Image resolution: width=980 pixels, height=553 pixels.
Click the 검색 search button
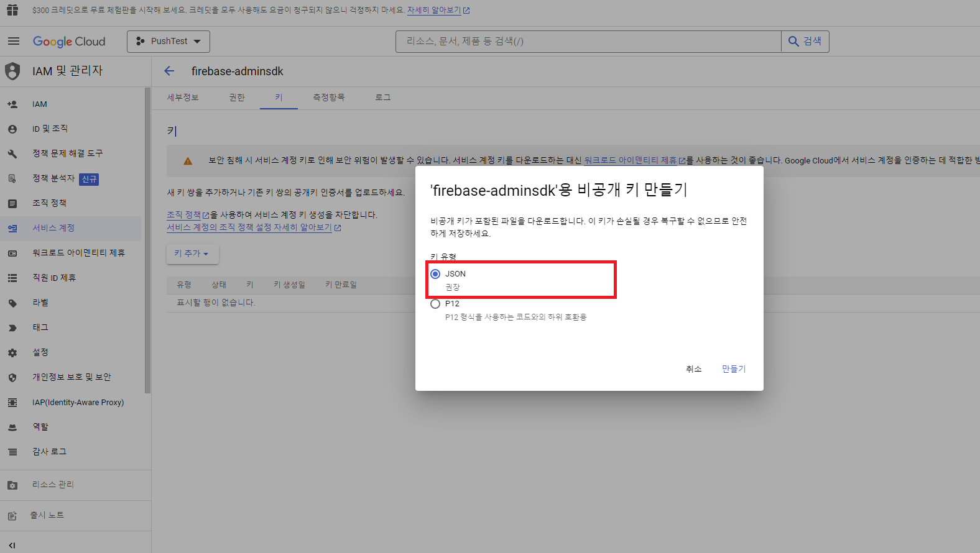[805, 42]
